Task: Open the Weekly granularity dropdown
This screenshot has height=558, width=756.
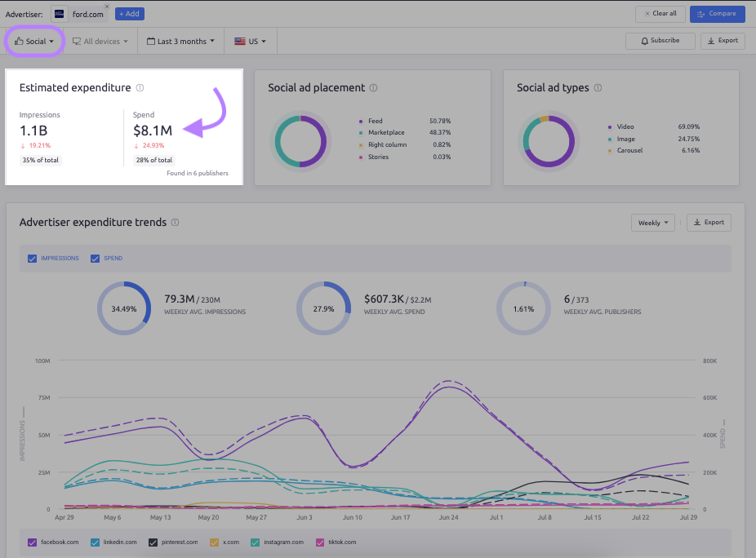Action: point(652,222)
